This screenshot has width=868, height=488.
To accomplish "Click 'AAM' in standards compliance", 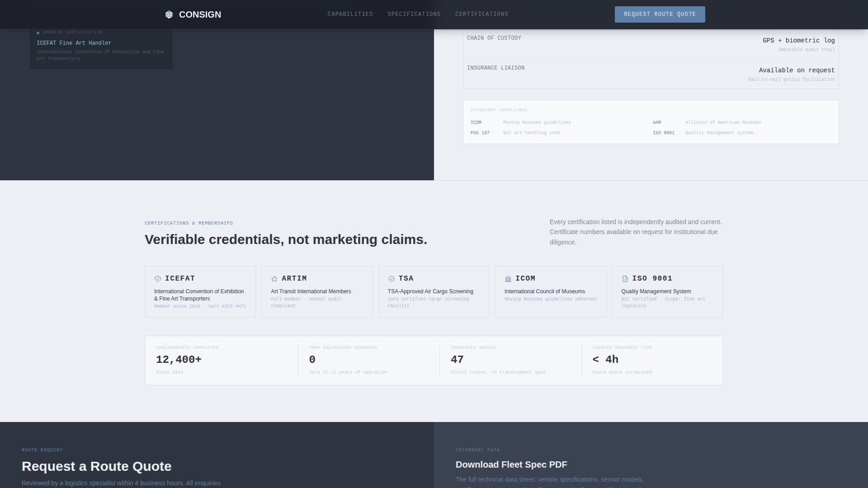I will (x=657, y=122).
